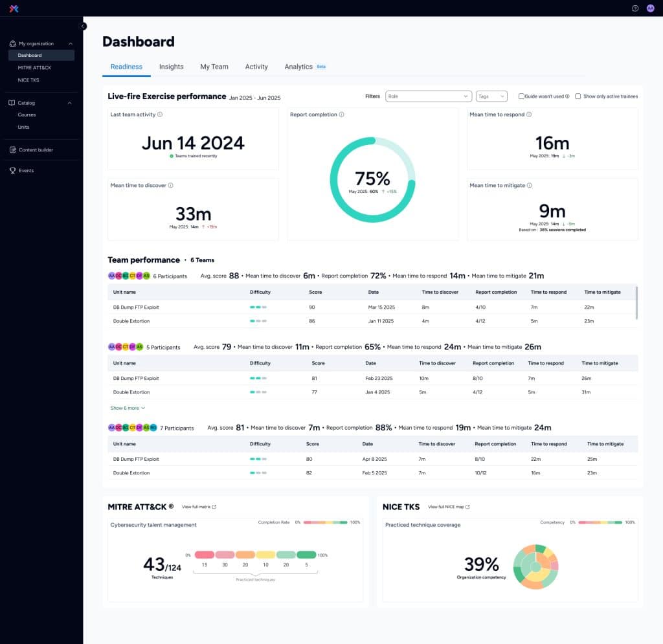Switch to the Insights tab
663x644 pixels.
(170, 67)
